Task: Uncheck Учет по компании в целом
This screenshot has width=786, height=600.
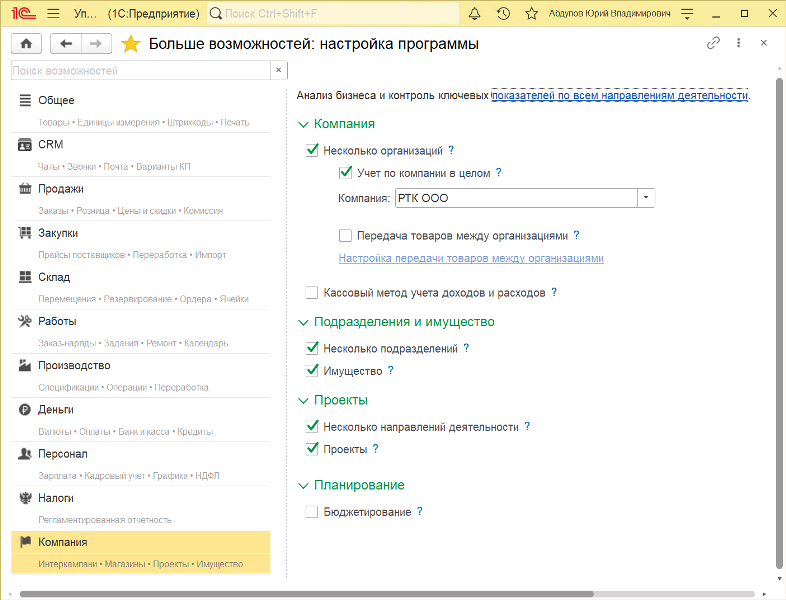Action: (x=345, y=172)
